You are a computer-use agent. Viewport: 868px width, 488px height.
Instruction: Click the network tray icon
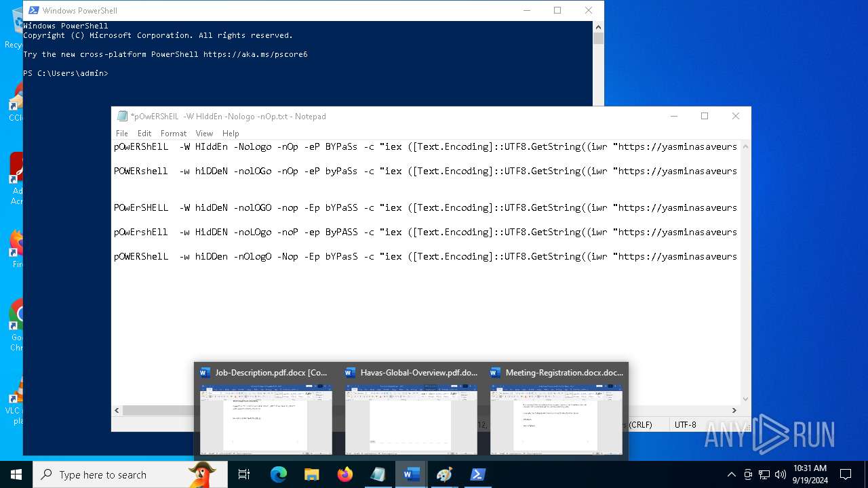point(764,474)
